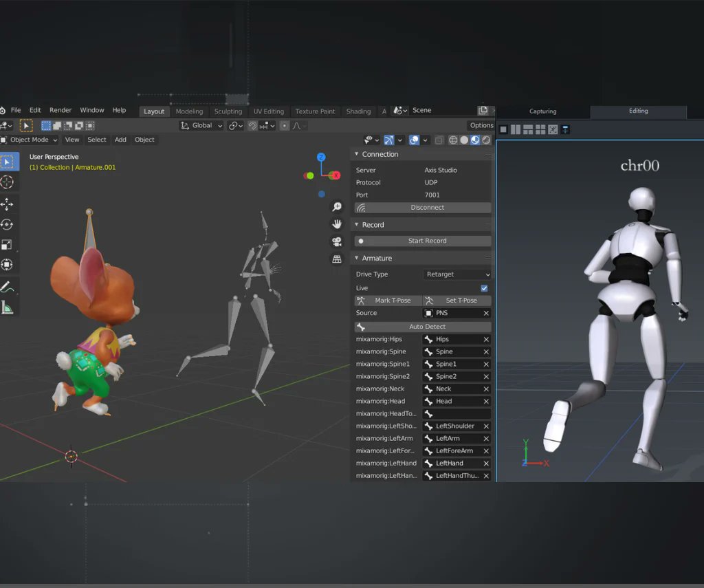Collapse the Armature panel

click(x=357, y=259)
